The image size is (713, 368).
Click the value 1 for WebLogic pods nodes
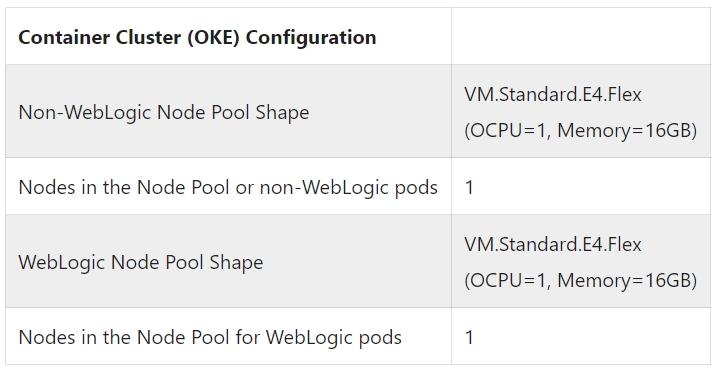click(x=469, y=338)
